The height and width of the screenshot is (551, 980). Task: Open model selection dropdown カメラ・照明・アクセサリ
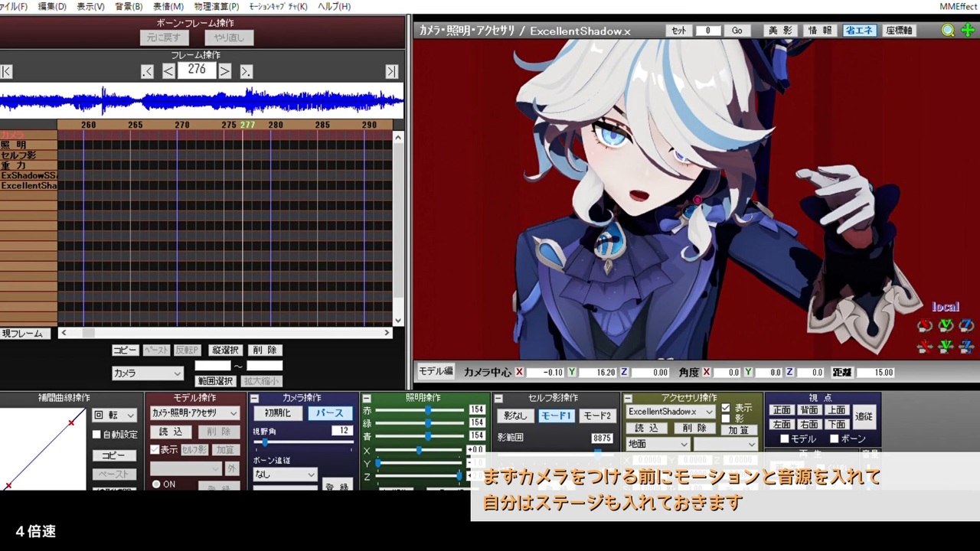point(194,413)
